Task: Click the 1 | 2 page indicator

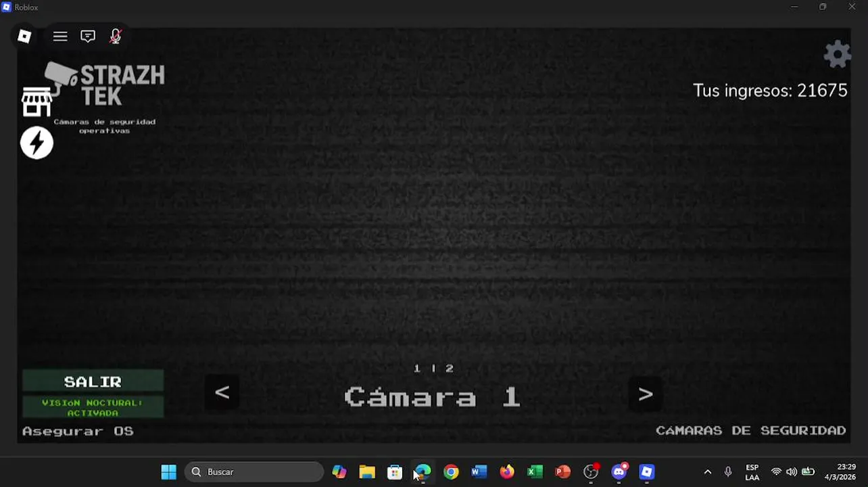Action: pyautogui.click(x=433, y=368)
